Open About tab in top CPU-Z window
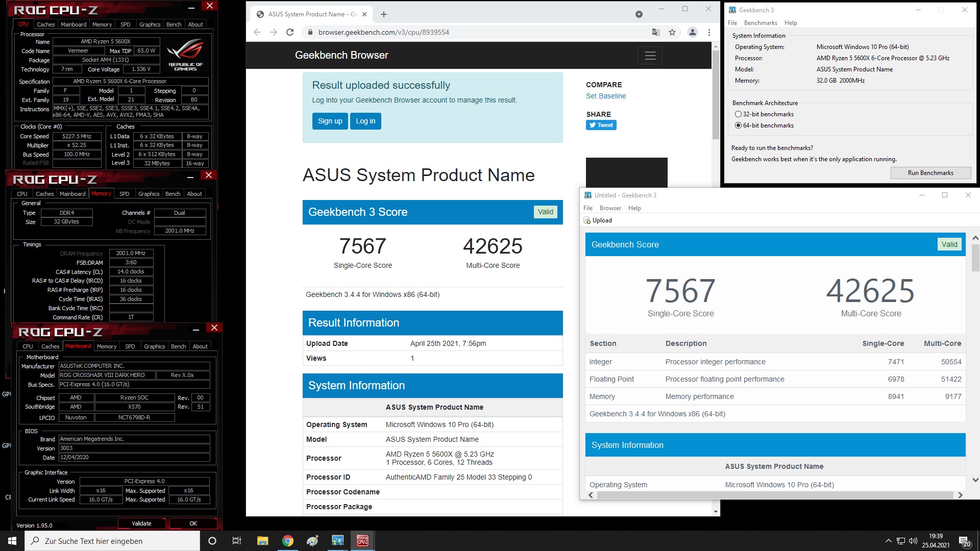Viewport: 980px width, 551px height. (195, 24)
